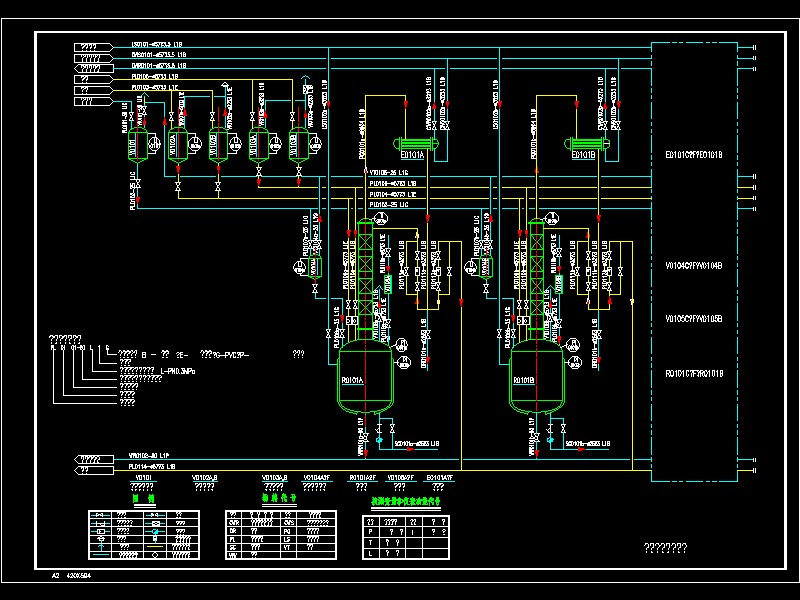
Task: Click the instrument circle beside V0101 tank
Action: 154,144
